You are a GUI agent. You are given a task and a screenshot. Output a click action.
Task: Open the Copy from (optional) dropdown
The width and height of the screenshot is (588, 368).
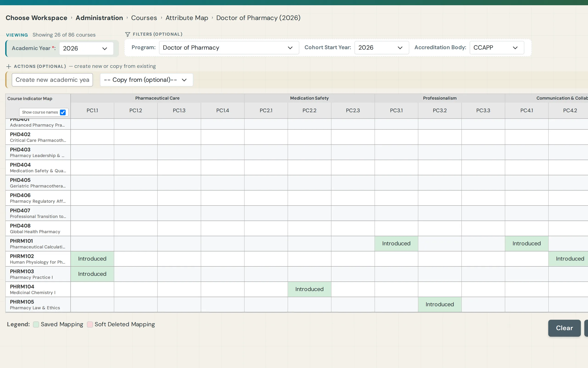147,80
